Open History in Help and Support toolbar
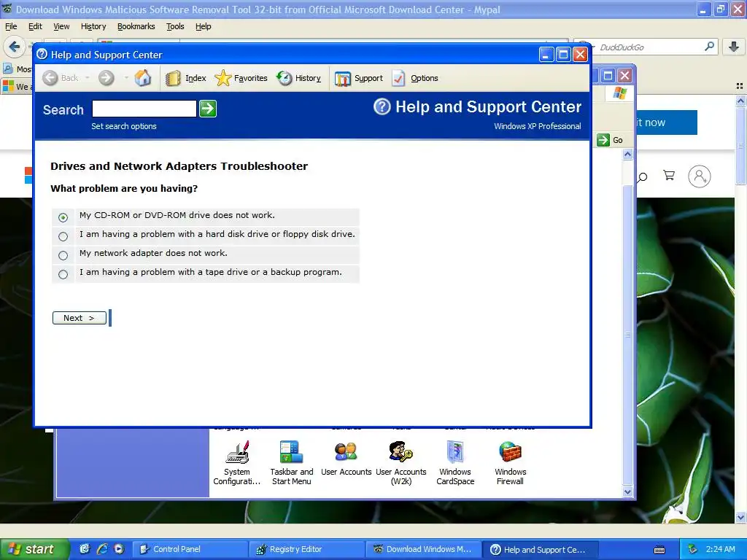The image size is (747, 560). 298,78
